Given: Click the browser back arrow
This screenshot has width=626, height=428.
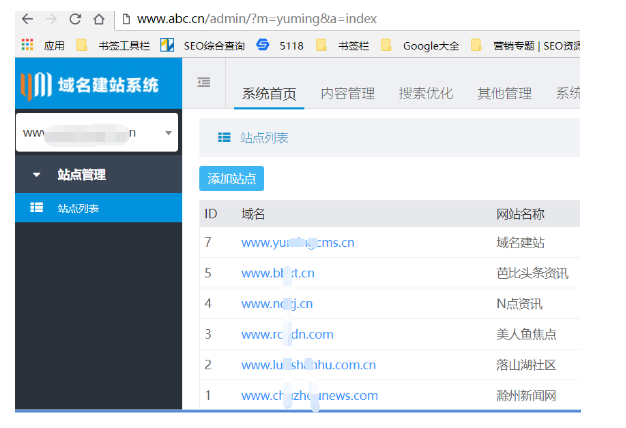Looking at the screenshot, I should [x=26, y=19].
